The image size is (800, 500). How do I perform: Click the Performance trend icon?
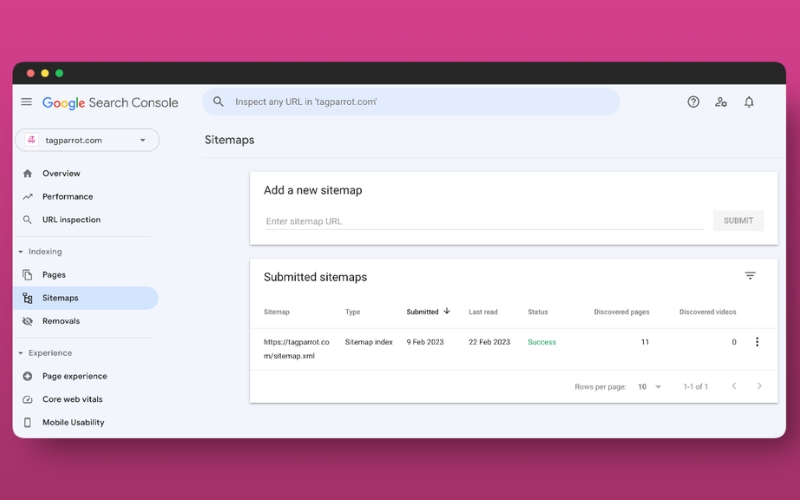(28, 196)
